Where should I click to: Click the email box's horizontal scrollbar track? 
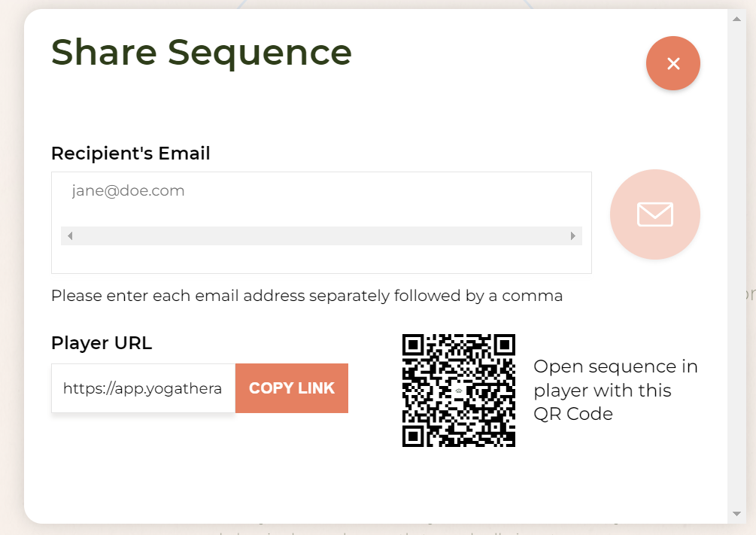click(x=321, y=236)
